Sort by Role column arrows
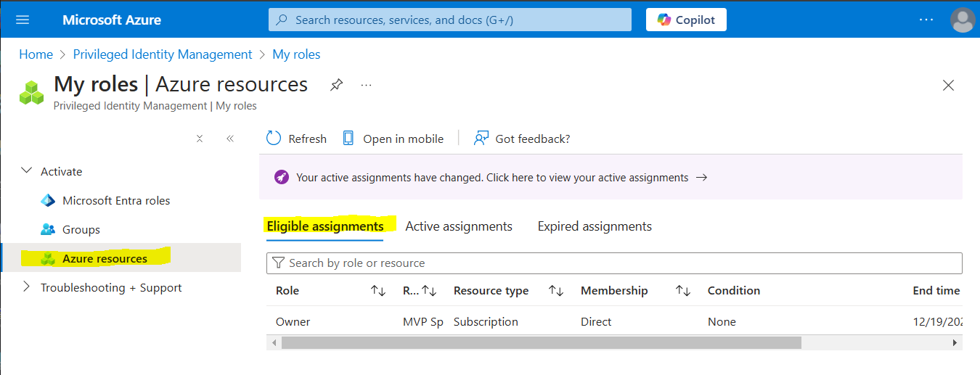980x375 pixels. 378,291
